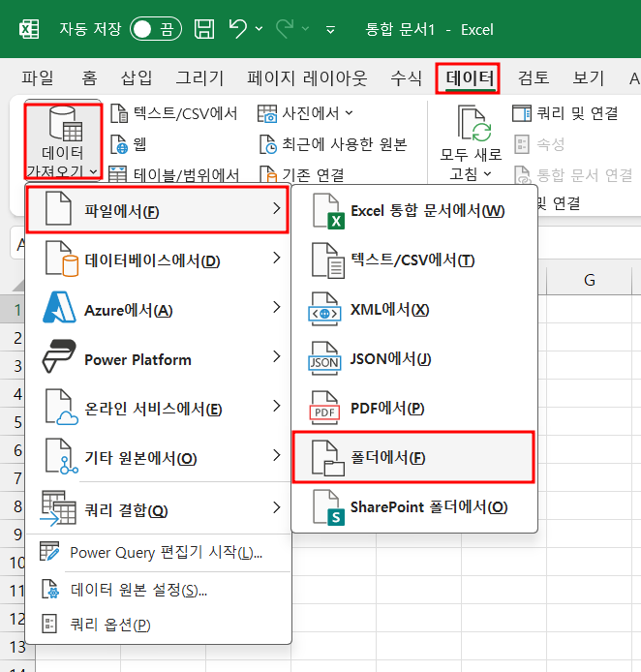Open the Power Platform submenu

[158, 357]
